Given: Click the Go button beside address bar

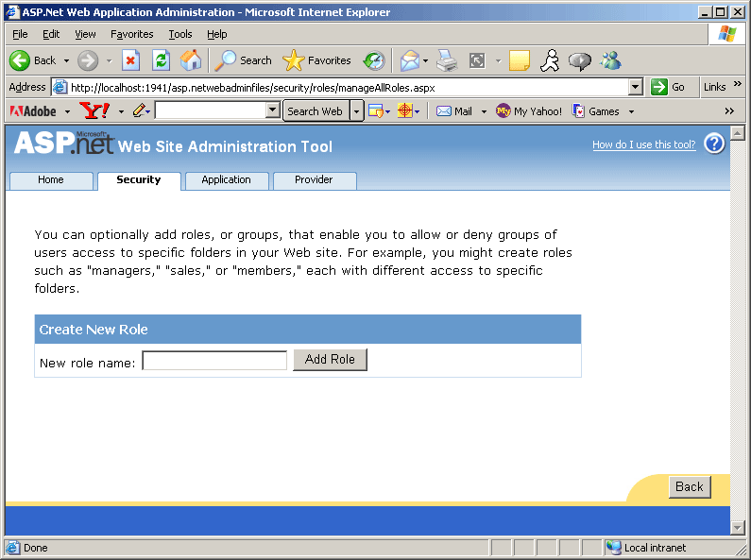Looking at the screenshot, I should [669, 87].
